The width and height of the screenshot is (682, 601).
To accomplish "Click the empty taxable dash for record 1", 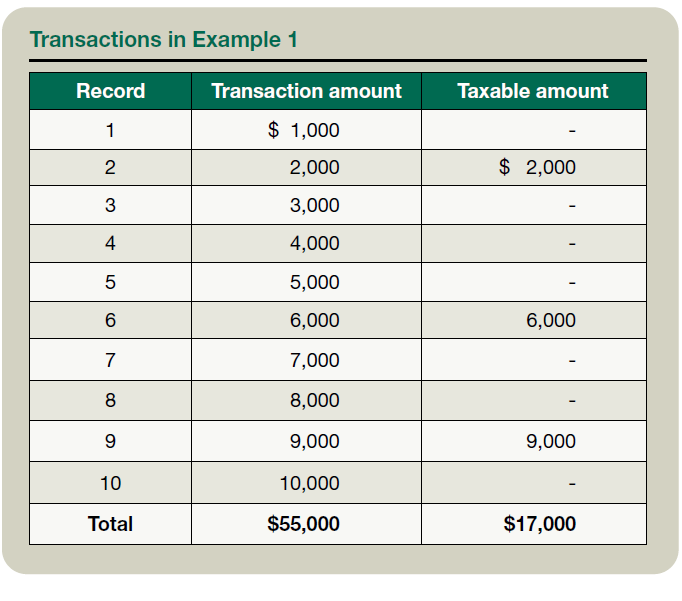I will pyautogui.click(x=572, y=131).
